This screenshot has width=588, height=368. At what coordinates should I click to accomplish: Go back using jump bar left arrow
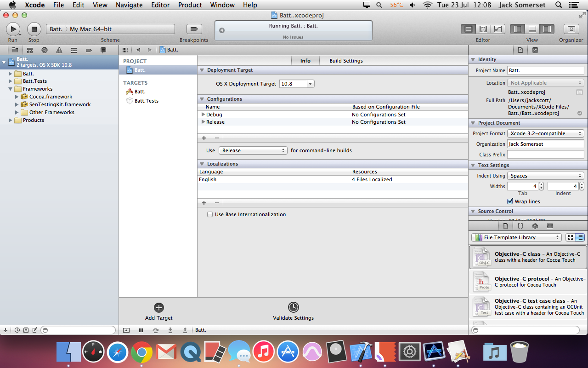tap(138, 50)
